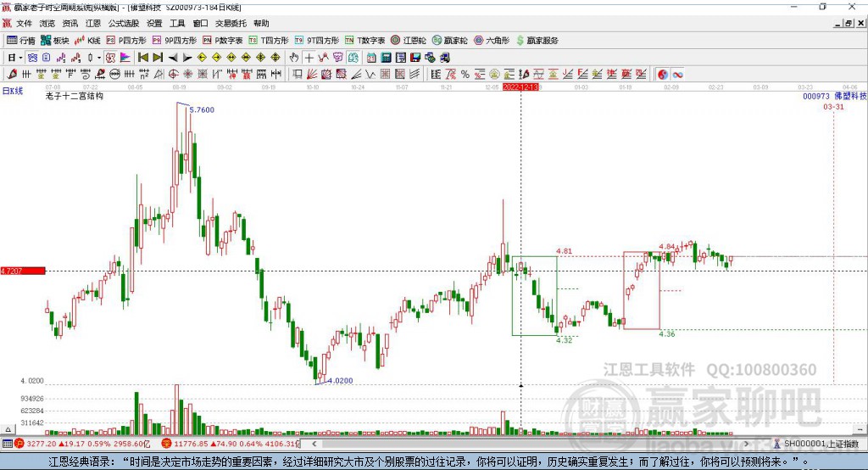Image resolution: width=868 pixels, height=470 pixels.
Task: Open the 赢家轮 wheel tool
Action: (x=450, y=41)
